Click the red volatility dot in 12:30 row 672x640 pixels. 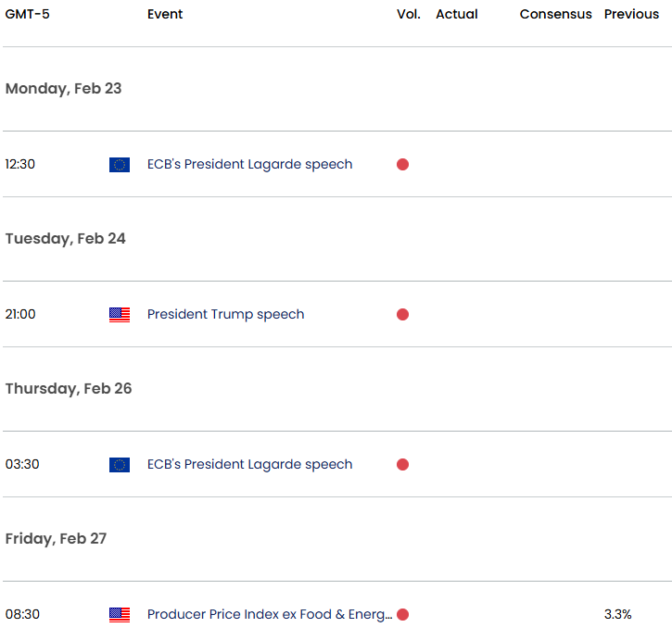point(402,165)
